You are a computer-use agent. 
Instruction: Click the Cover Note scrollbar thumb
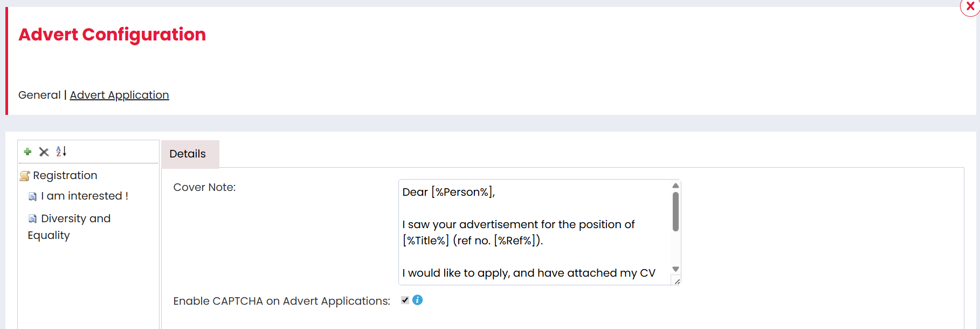point(675,211)
